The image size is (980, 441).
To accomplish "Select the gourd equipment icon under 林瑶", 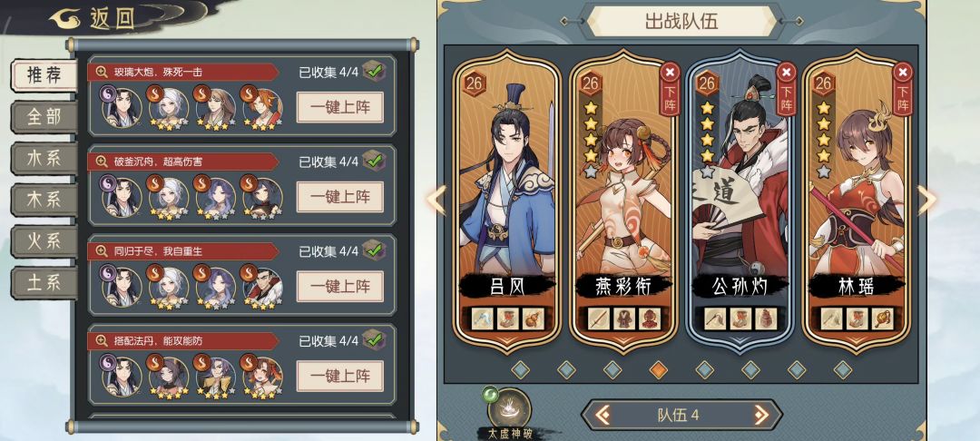I will click(882, 318).
